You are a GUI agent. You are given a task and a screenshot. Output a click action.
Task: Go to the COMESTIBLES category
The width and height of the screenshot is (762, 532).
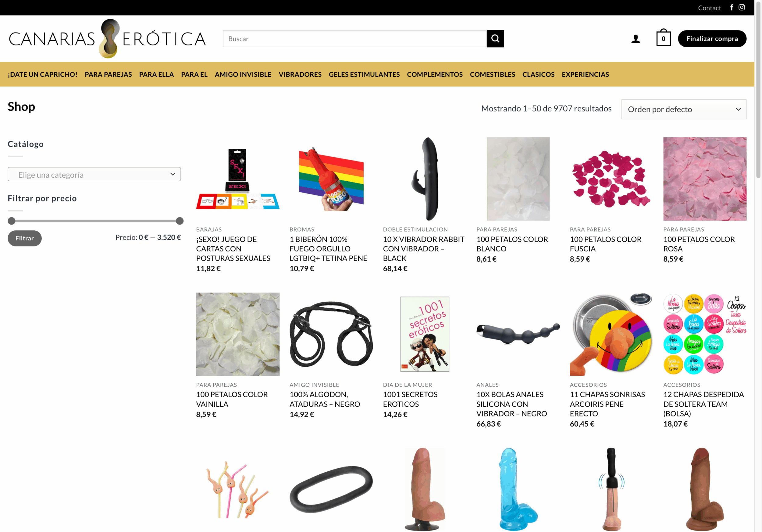493,74
